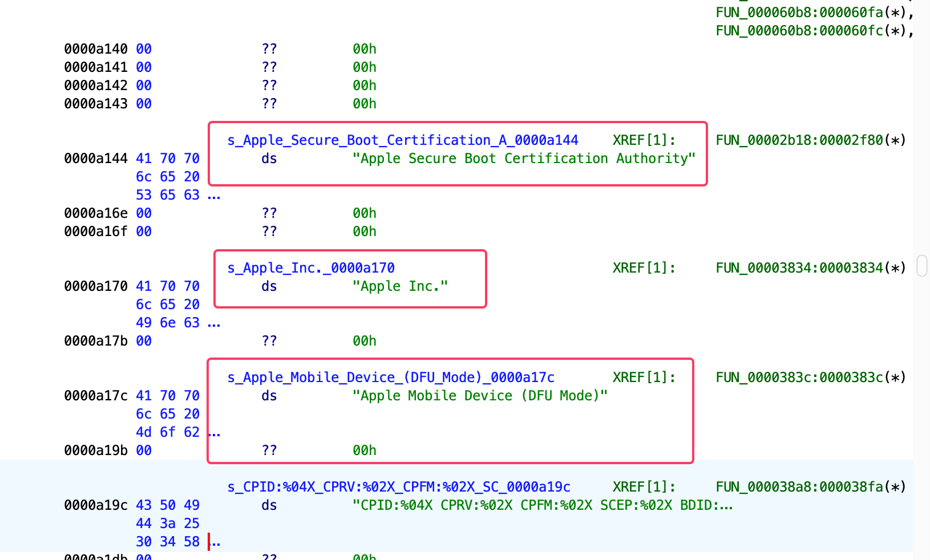Click XREF[1] label of Secure Boot string
Screen dimensions: 930x560
point(644,140)
